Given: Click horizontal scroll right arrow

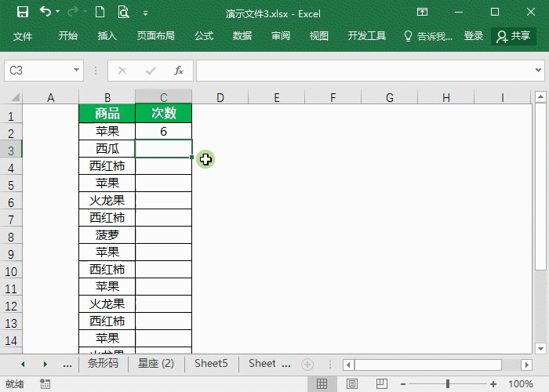Looking at the screenshot, I should (526, 365).
